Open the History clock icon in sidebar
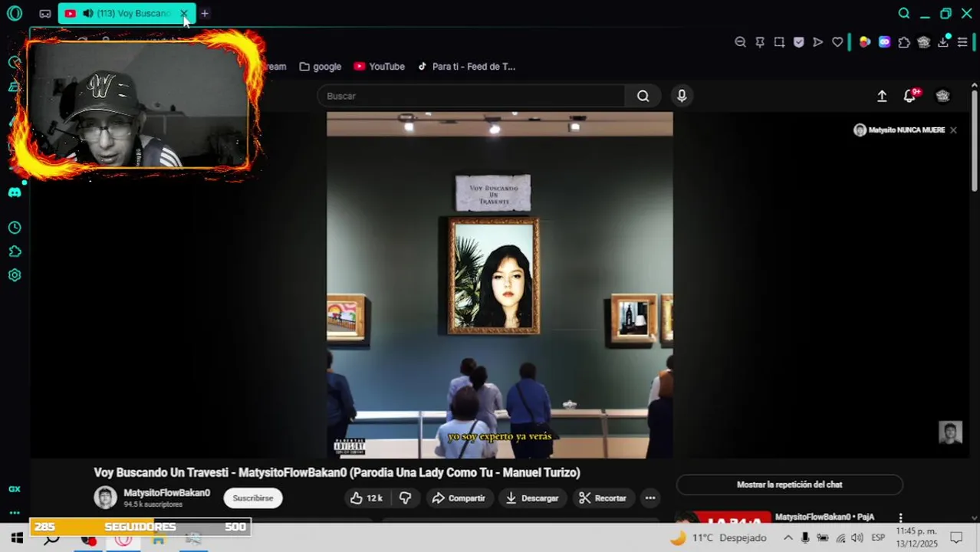Viewport: 980px width, 552px height. tap(15, 228)
